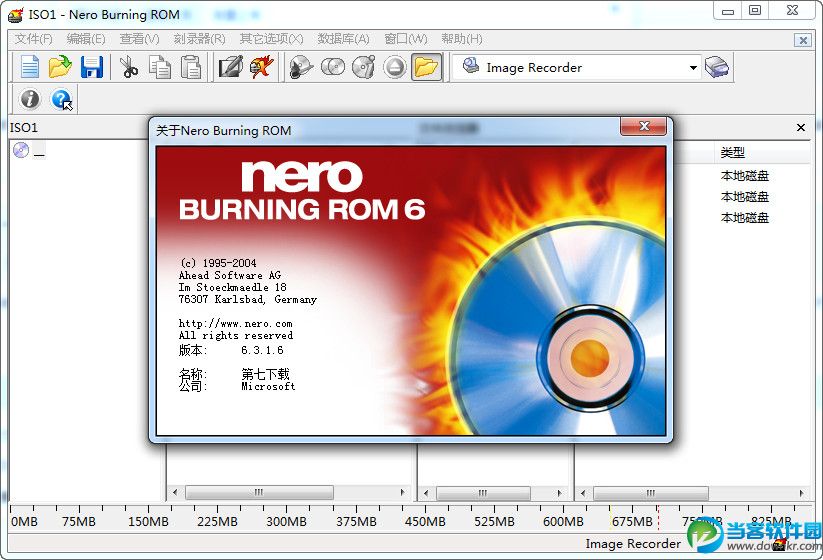Screen dimensions: 823x560
Task: Open compilation properties pencil-and-paper icon
Action: pyautogui.click(x=231, y=67)
